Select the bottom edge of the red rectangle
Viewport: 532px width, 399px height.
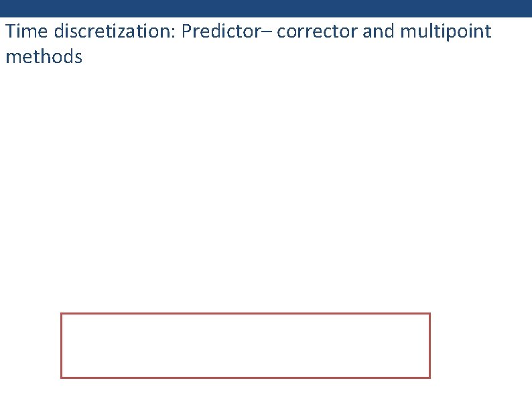click(245, 378)
